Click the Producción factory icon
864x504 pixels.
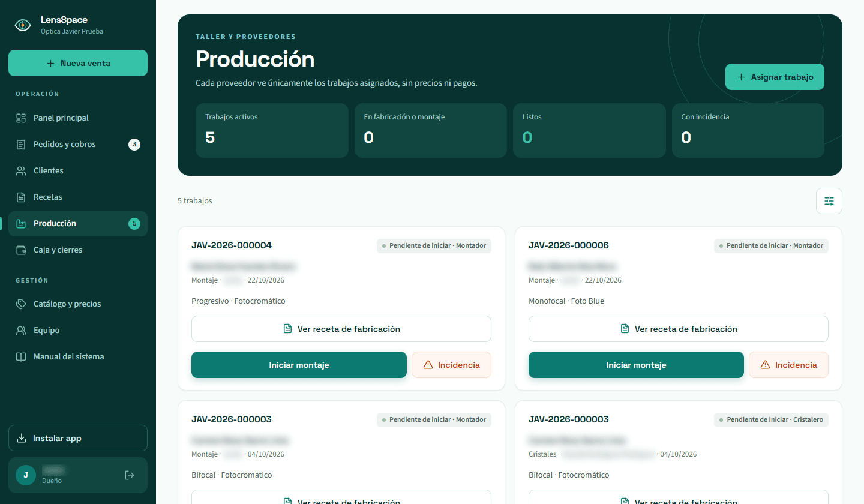[21, 224]
